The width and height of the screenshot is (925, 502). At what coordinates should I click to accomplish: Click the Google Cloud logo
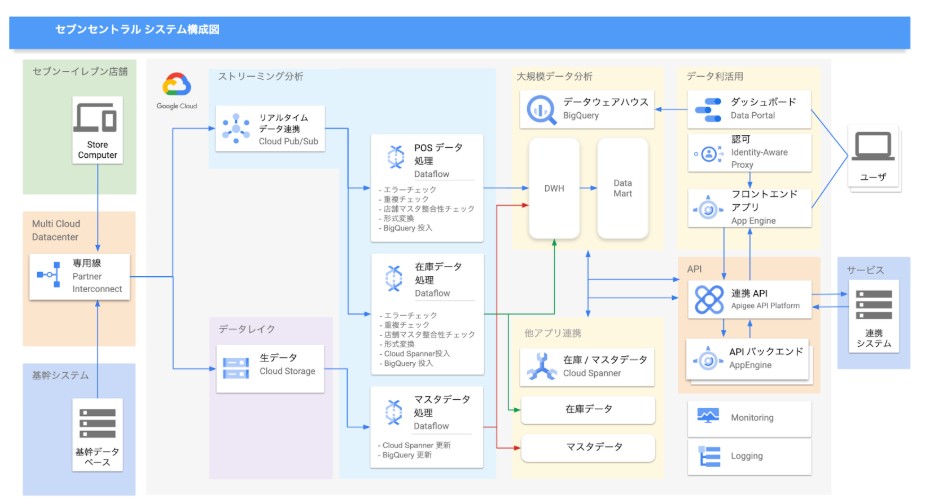point(175,88)
